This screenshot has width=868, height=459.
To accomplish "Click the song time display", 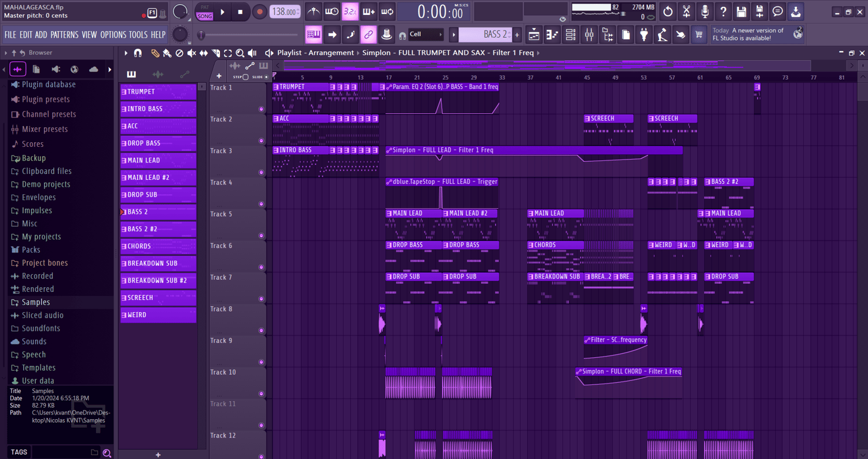I will tap(435, 12).
